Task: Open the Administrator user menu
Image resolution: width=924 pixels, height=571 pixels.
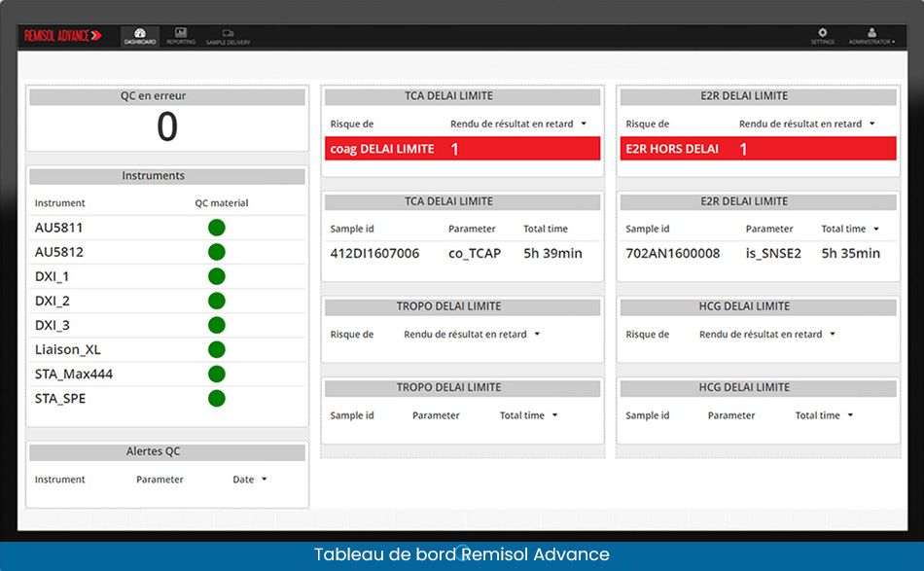Action: [871, 36]
